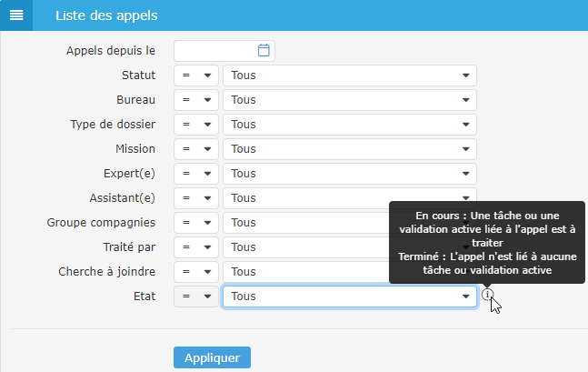Viewport: 588px width, 372px height.
Task: Open the Groupe compagnies operator dropdown
Action: coord(195,223)
